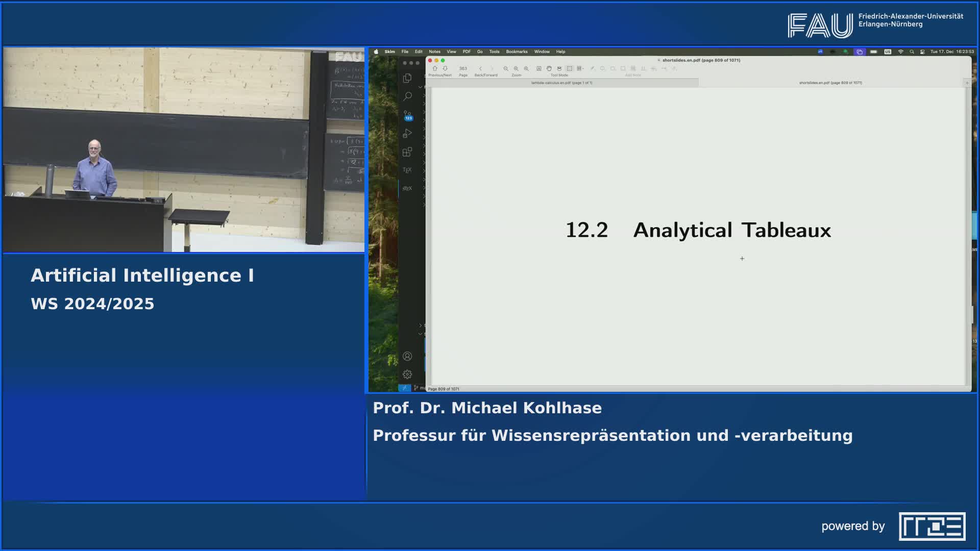The height and width of the screenshot is (551, 980).
Task: Open the macOS Control Center toggle panel
Action: pos(923,53)
